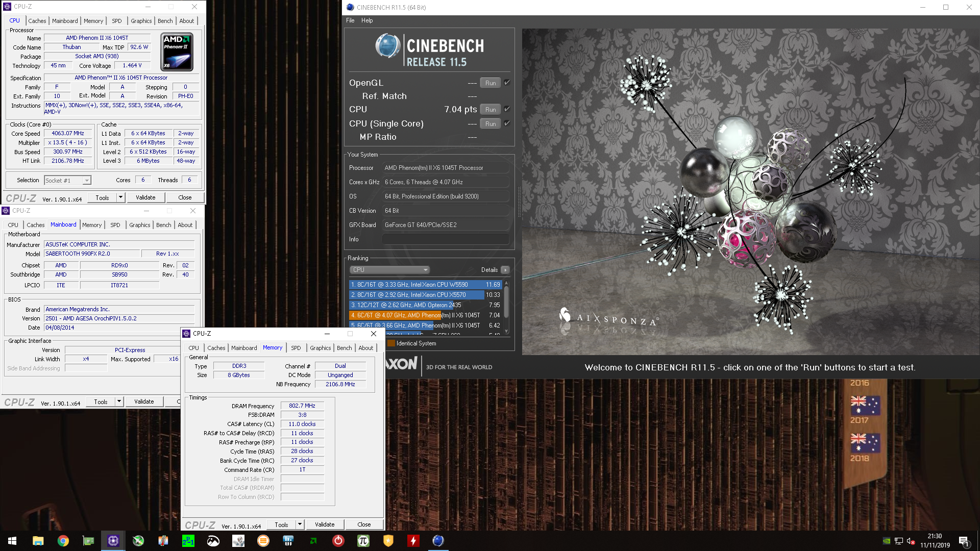
Task: Click Tools button in CPU-Z Mainboard window
Action: tap(101, 402)
